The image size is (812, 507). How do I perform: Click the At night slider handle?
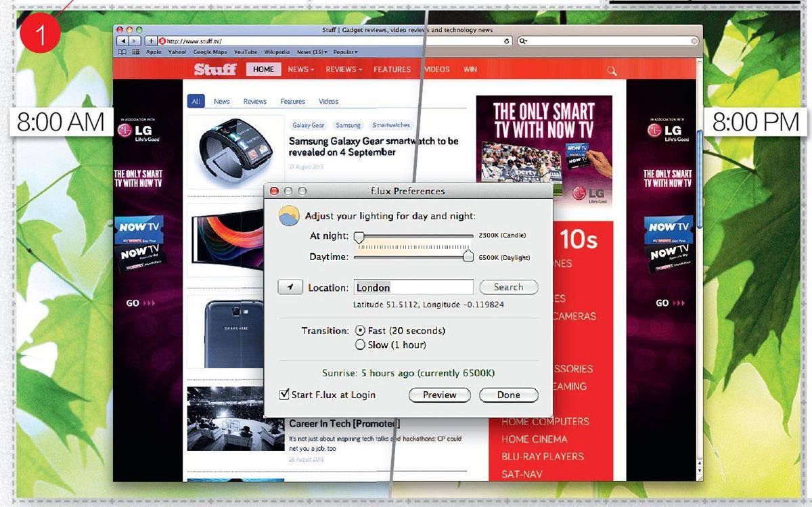359,237
